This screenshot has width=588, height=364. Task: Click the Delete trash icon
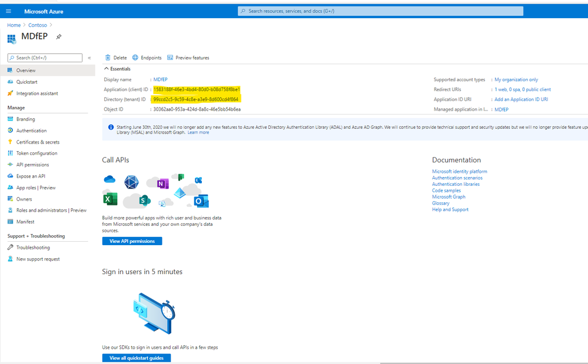[108, 58]
